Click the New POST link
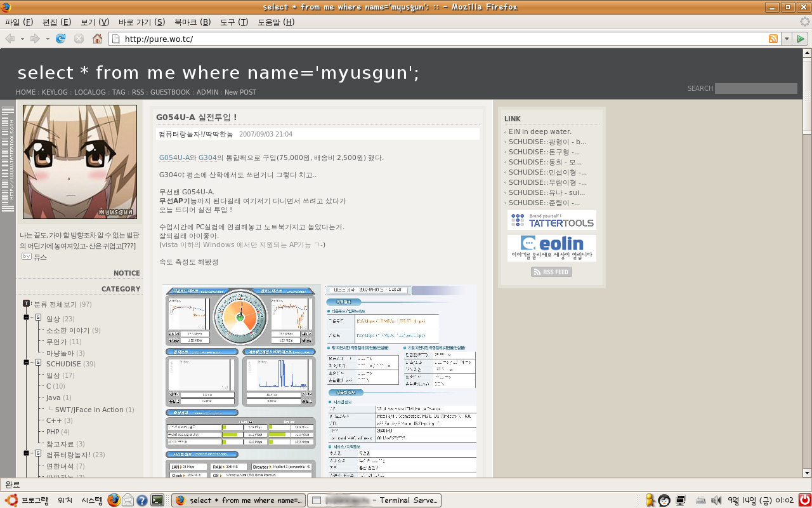 click(x=240, y=92)
